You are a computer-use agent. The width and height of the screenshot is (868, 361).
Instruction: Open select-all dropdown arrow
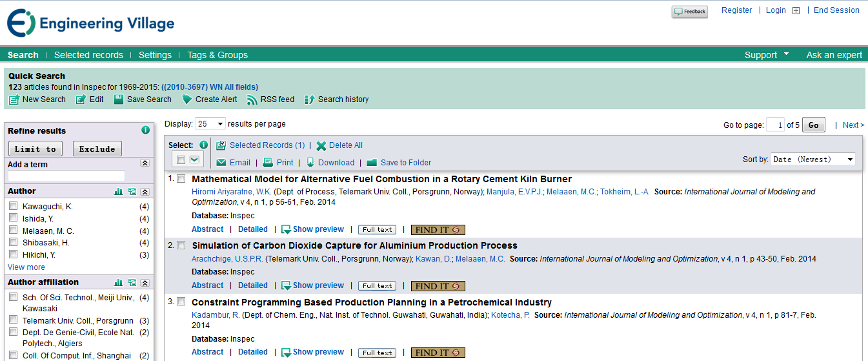(194, 160)
